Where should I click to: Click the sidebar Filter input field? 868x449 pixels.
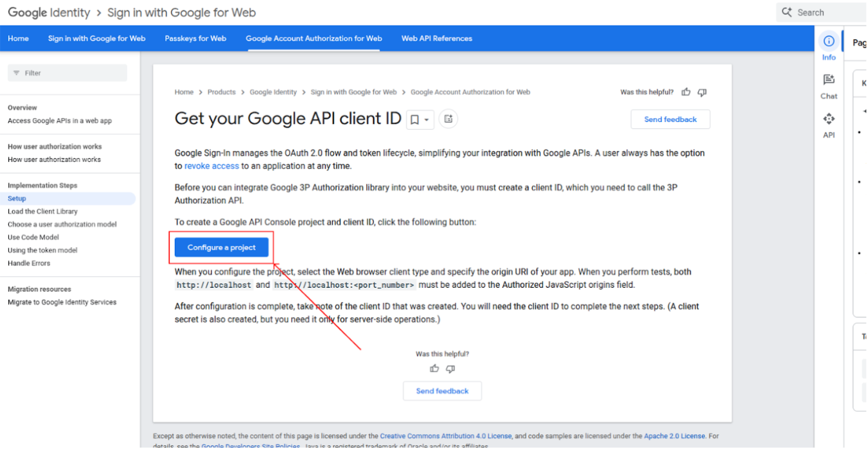(x=68, y=74)
